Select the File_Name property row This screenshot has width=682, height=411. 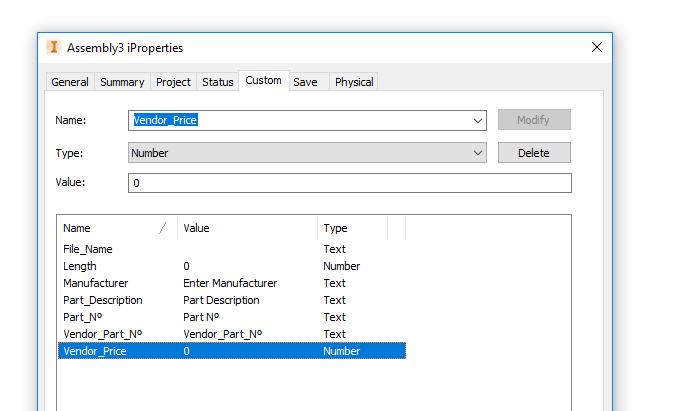coord(232,249)
